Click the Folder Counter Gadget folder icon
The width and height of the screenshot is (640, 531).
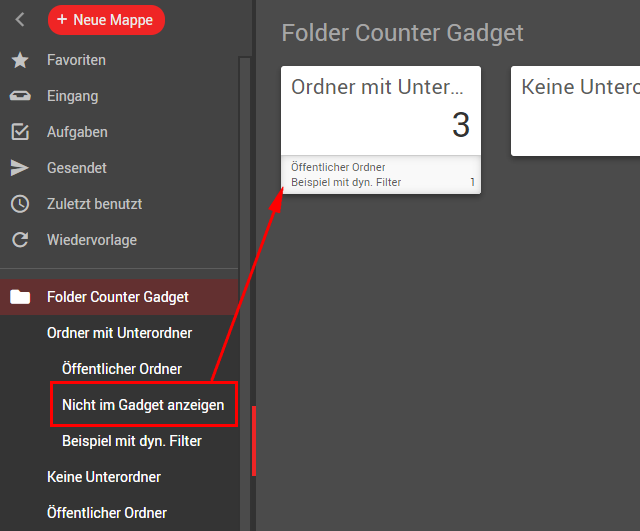(x=20, y=297)
